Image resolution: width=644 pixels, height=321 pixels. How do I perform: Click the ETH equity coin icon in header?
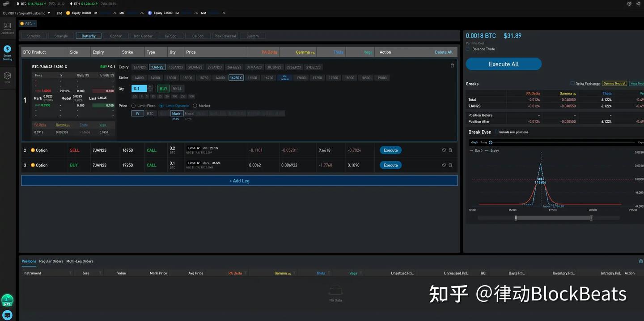coord(150,13)
